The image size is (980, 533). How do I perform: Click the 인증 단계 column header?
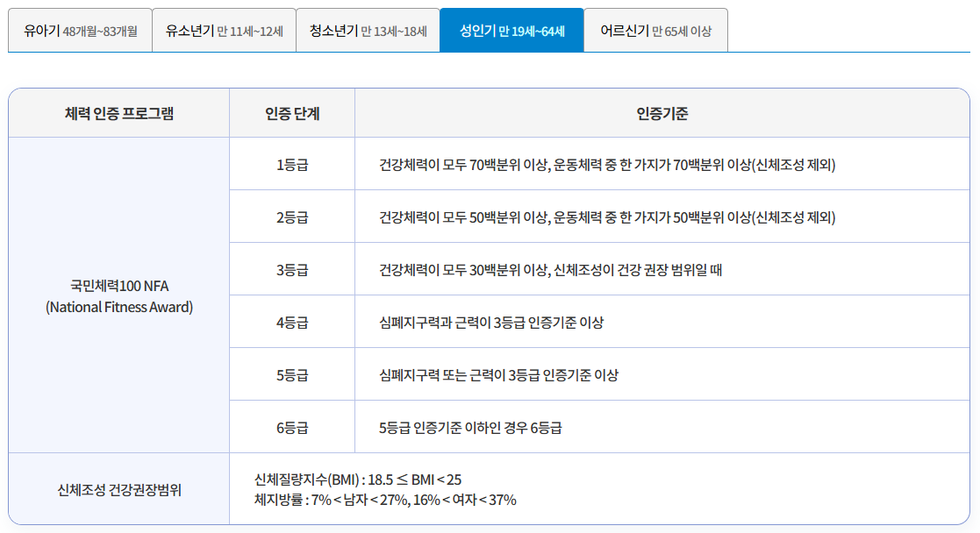[x=290, y=112]
